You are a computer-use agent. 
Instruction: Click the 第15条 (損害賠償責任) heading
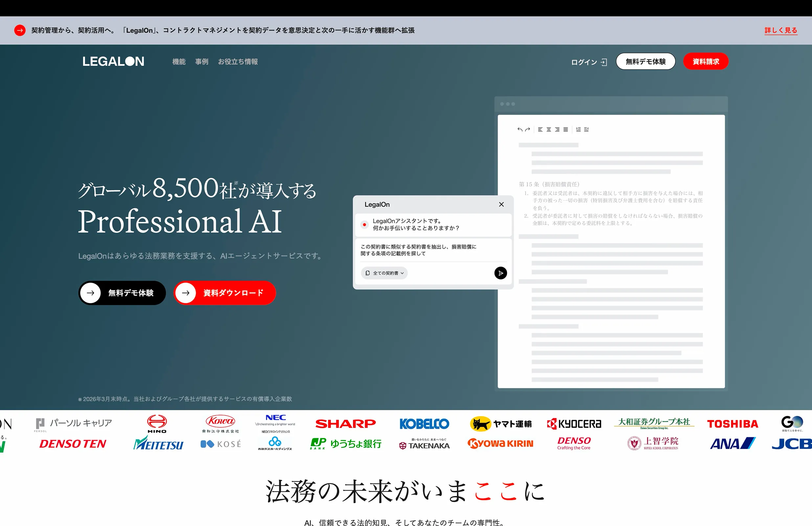click(549, 184)
